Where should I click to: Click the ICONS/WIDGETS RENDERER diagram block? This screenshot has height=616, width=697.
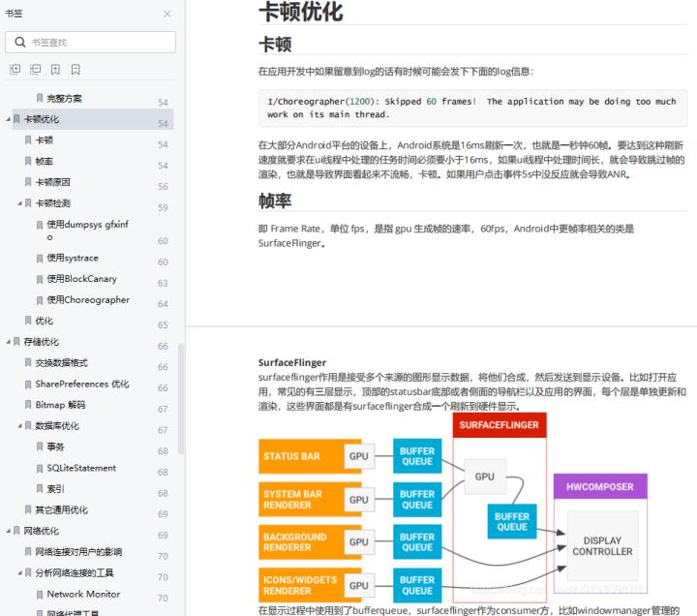pyautogui.click(x=310, y=585)
